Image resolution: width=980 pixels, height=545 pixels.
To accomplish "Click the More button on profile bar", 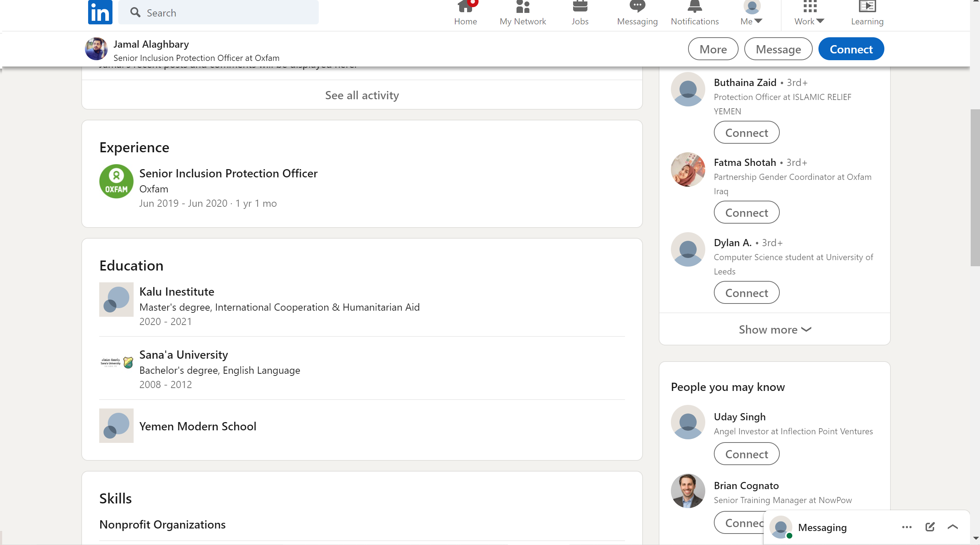I will click(x=713, y=49).
